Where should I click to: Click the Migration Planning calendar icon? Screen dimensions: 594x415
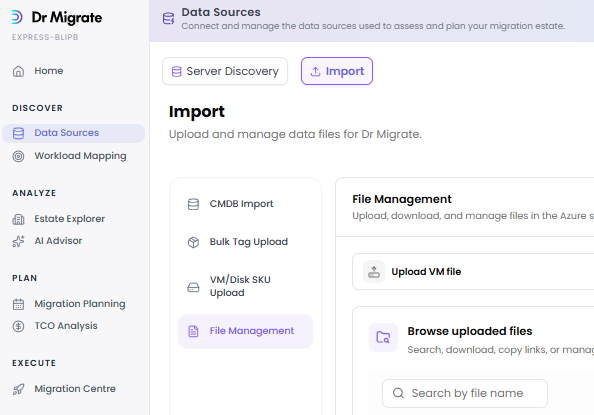[x=18, y=304]
